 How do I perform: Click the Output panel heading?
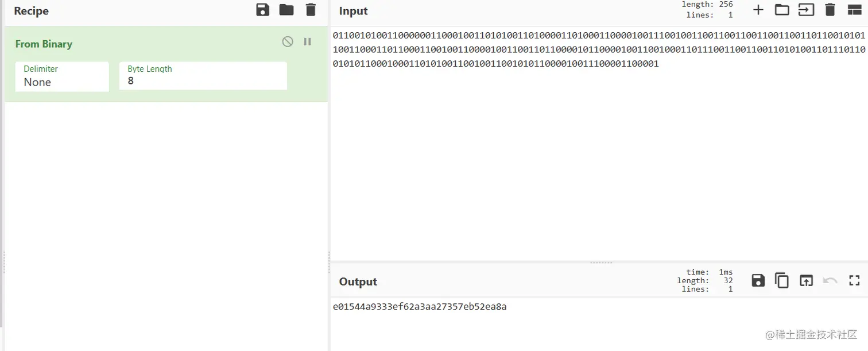click(358, 281)
